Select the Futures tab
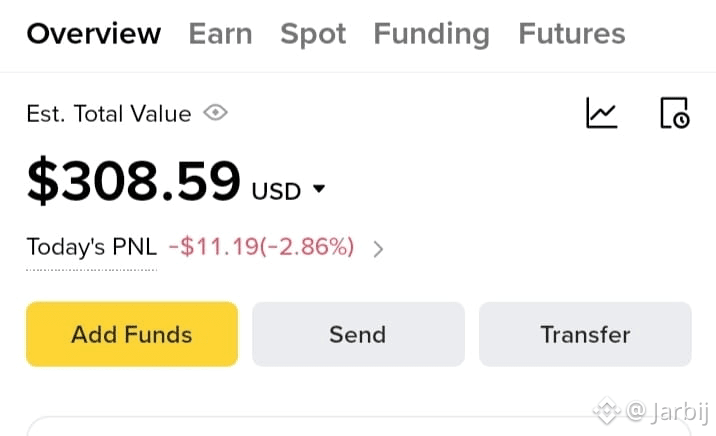 pos(572,34)
